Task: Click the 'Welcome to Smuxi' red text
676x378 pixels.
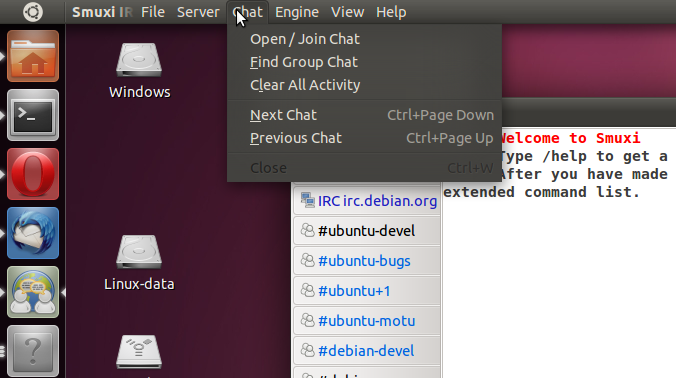Action: click(x=570, y=138)
